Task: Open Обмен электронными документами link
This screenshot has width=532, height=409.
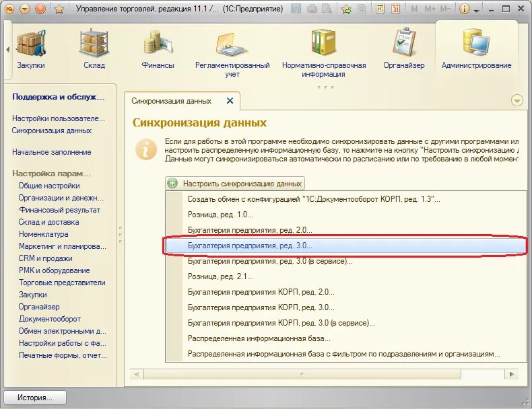Action: point(63,331)
